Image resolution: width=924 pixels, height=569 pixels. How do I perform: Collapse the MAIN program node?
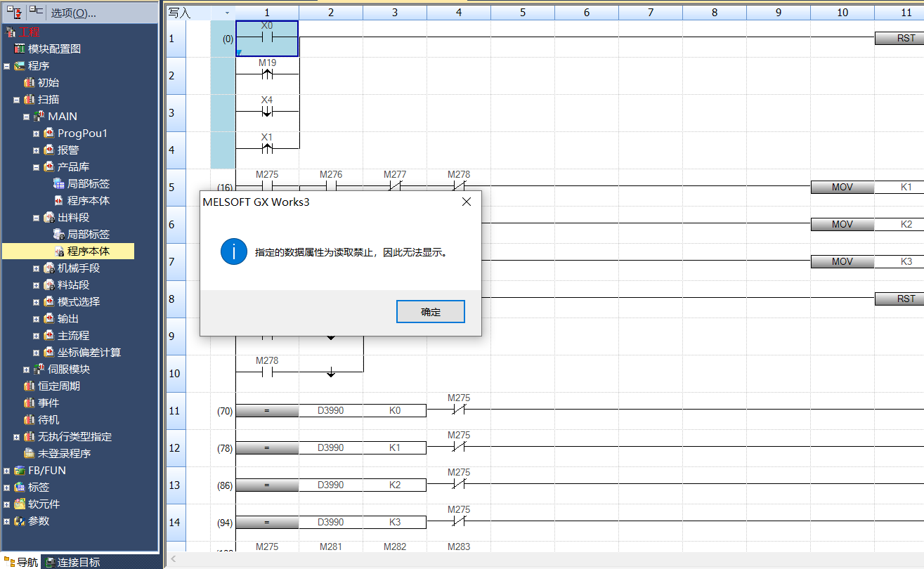27,117
